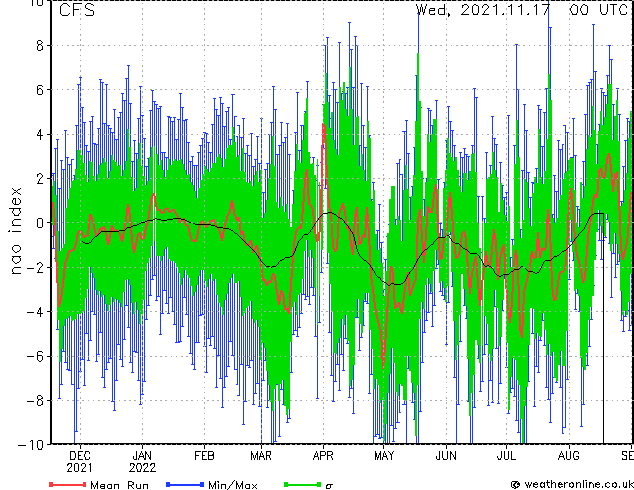This screenshot has width=634, height=490.
Task: Select the JAN 2022 axis label
Action: pos(142,462)
